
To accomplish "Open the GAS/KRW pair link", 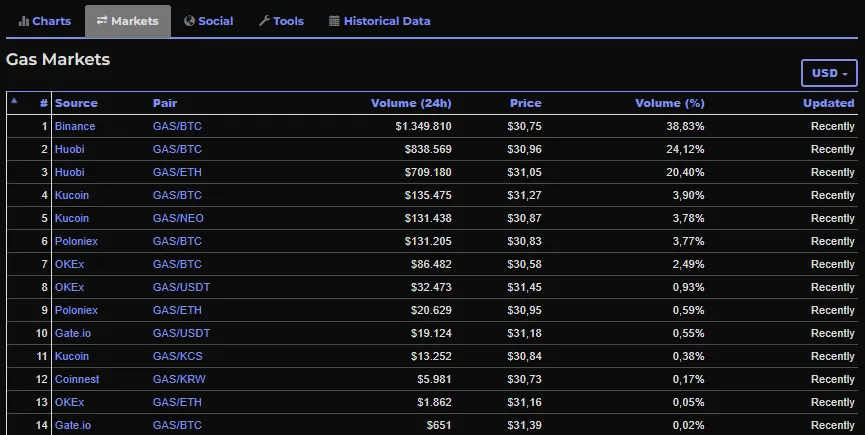I will [179, 379].
